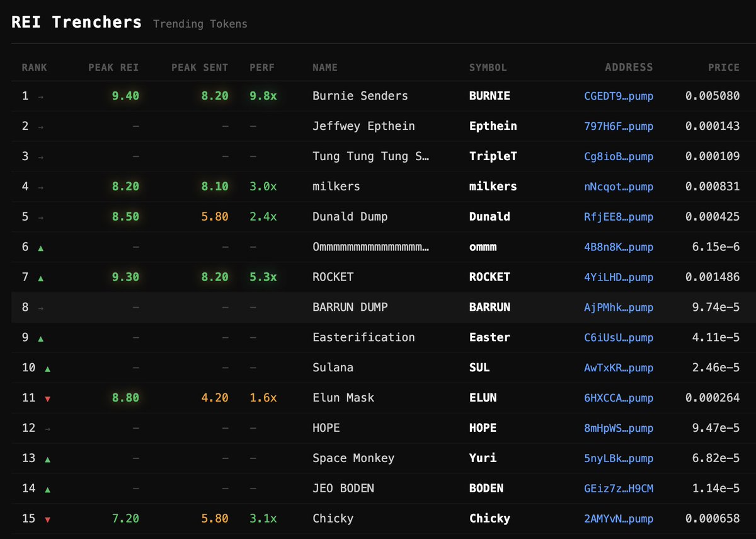Click the red down arrow beside rank 15
The image size is (756, 539).
pyautogui.click(x=48, y=519)
